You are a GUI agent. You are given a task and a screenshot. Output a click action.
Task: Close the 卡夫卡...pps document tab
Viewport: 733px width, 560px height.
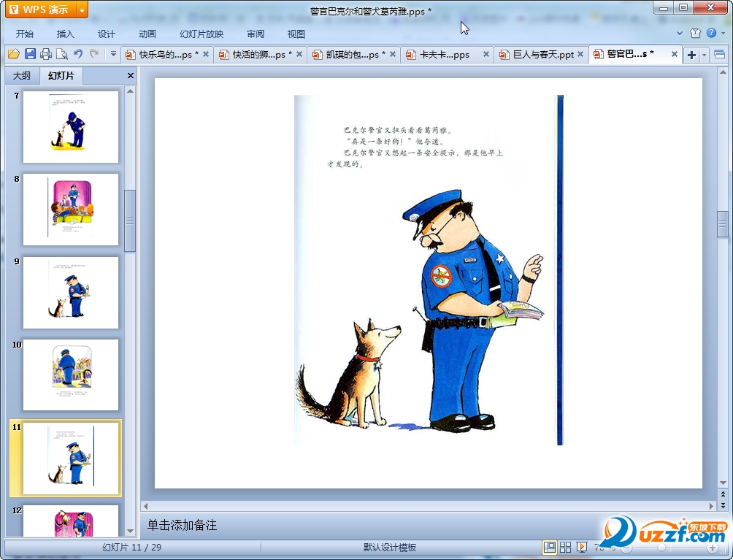tap(486, 54)
